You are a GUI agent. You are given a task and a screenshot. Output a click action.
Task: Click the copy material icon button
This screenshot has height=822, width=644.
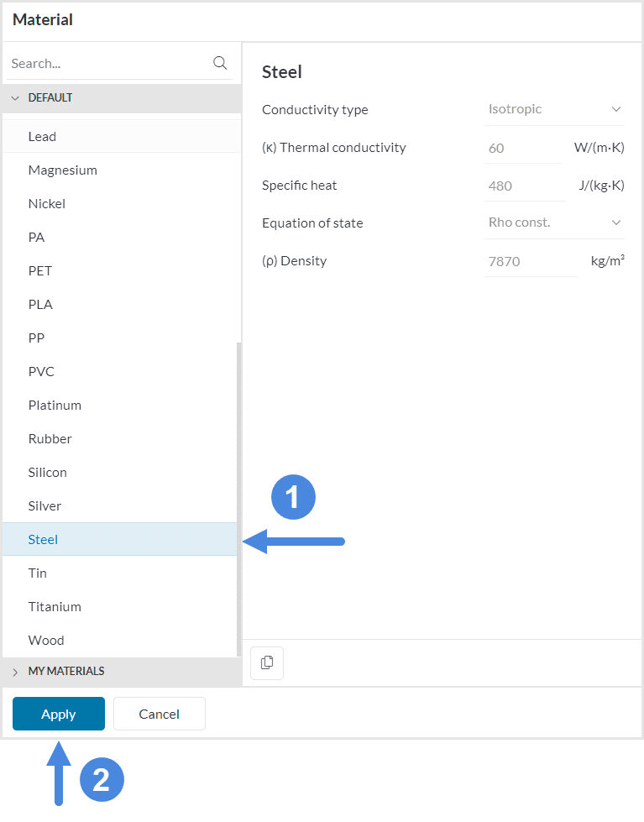coord(267,662)
